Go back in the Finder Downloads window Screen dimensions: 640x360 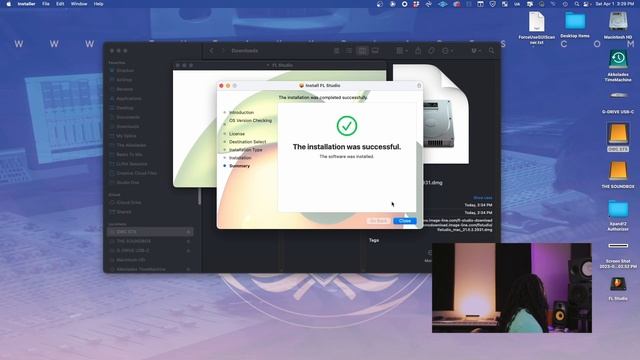[x=211, y=51]
